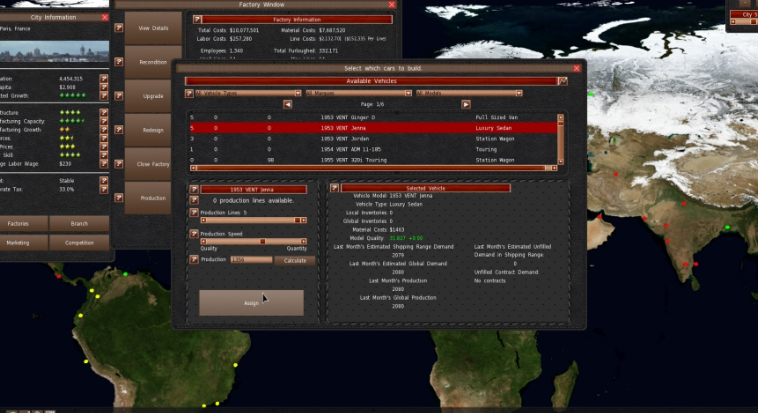The height and width of the screenshot is (413, 758).
Task: Click help icon next to vehicle type filter
Action: pyautogui.click(x=189, y=93)
